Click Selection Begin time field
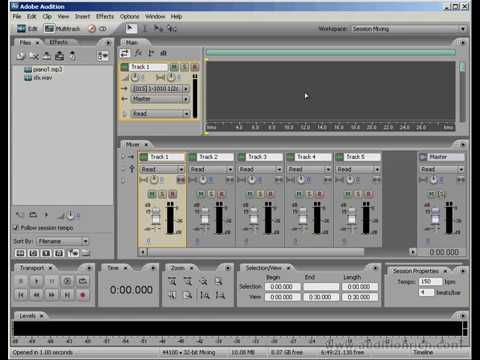This screenshot has height=360, width=480. point(283,287)
